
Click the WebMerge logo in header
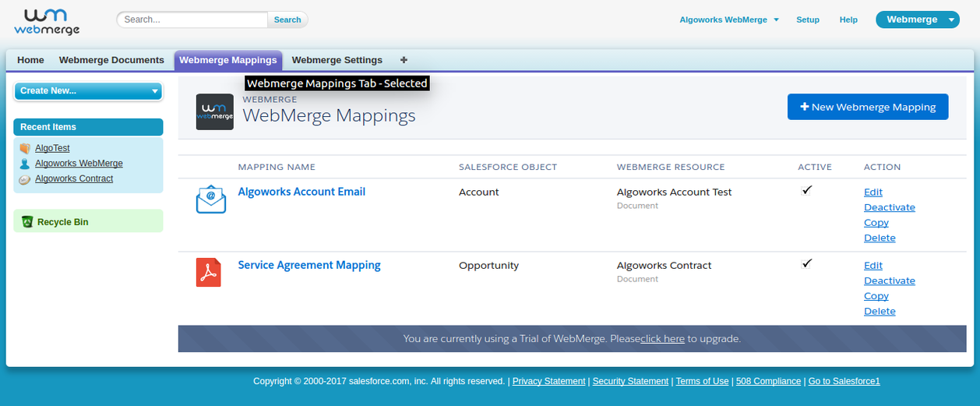[47, 21]
